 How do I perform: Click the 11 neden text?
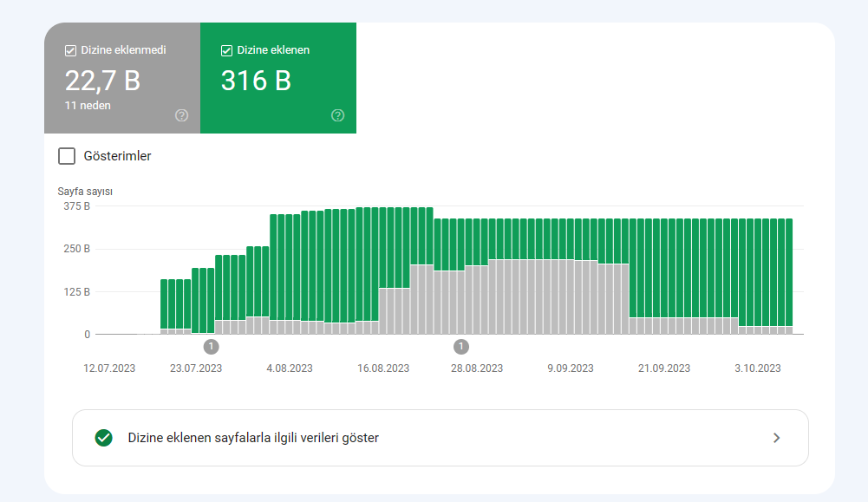point(88,105)
